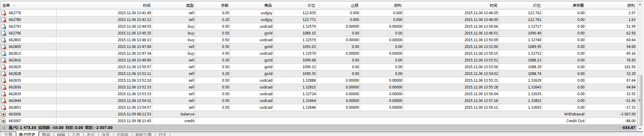Click the scrollbar down arrow
644x136 pixels.
[x=640, y=129]
